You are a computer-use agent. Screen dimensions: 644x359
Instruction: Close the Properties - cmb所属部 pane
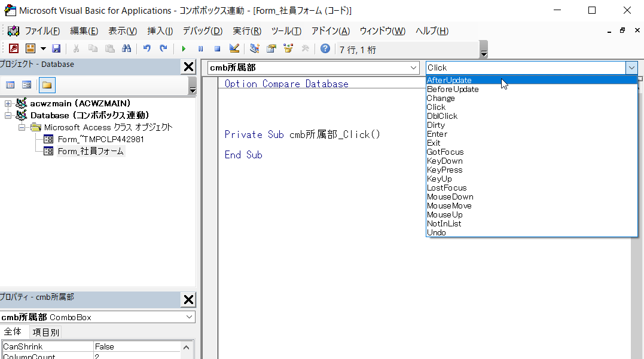click(188, 299)
